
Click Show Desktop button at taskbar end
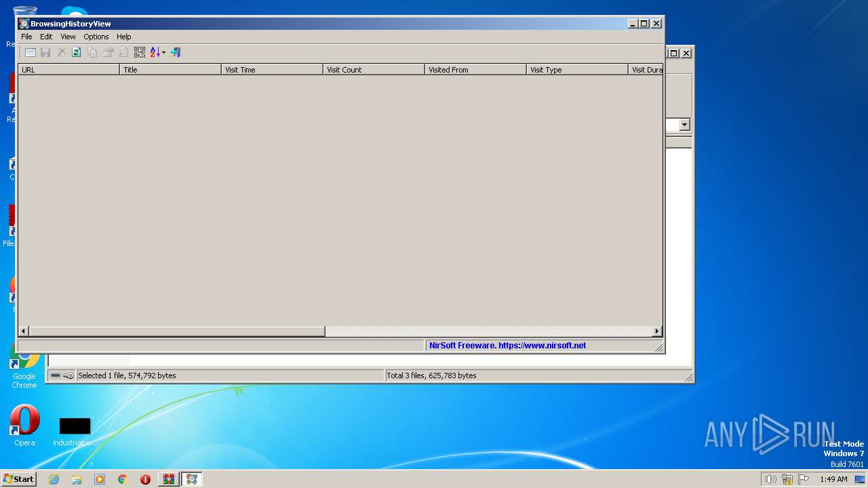pyautogui.click(x=861, y=479)
